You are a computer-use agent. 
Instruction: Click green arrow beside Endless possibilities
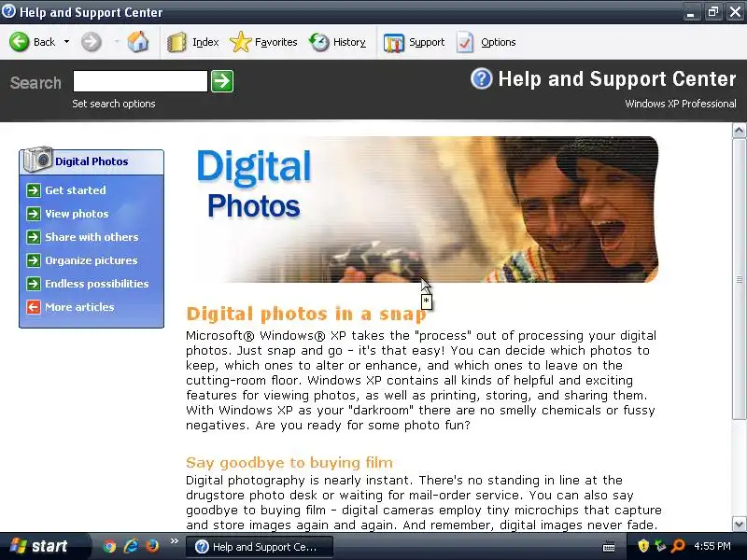(34, 284)
